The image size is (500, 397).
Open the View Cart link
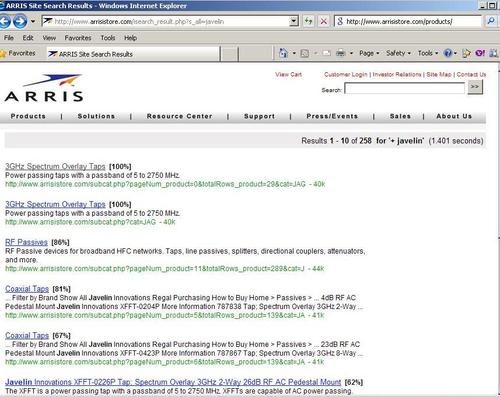click(x=288, y=75)
